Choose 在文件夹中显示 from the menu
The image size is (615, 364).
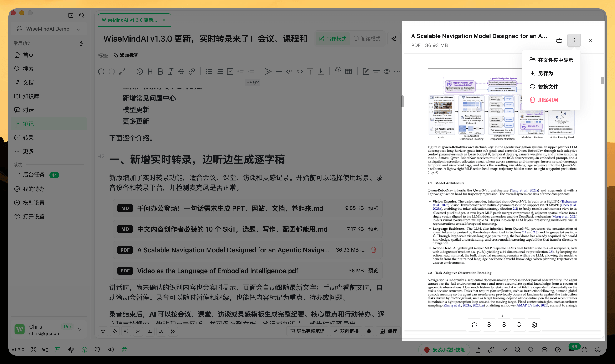point(551,60)
